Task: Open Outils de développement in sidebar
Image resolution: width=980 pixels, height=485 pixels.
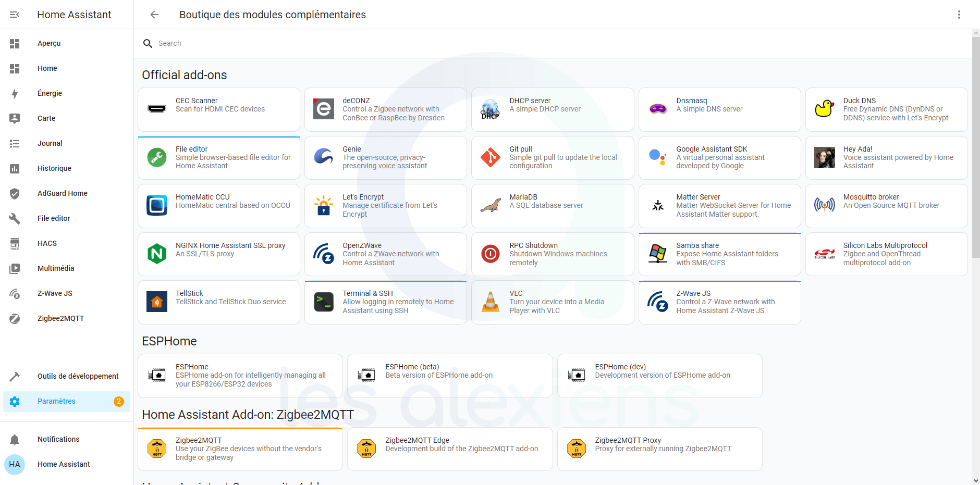Action: (67, 376)
